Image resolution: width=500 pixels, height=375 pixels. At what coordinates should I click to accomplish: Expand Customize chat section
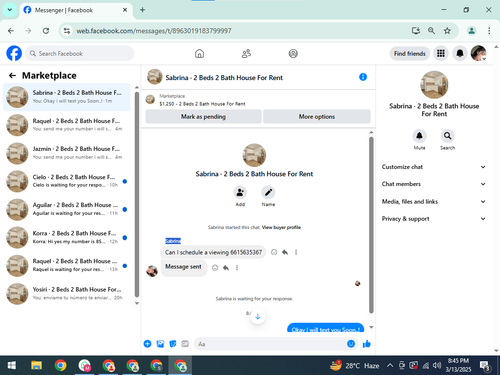pyautogui.click(x=434, y=167)
